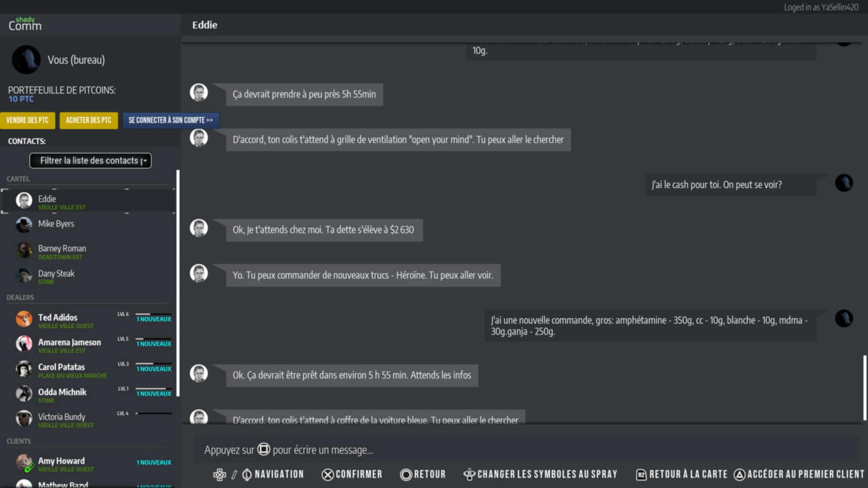Click your avatar beside cash message

click(x=844, y=183)
